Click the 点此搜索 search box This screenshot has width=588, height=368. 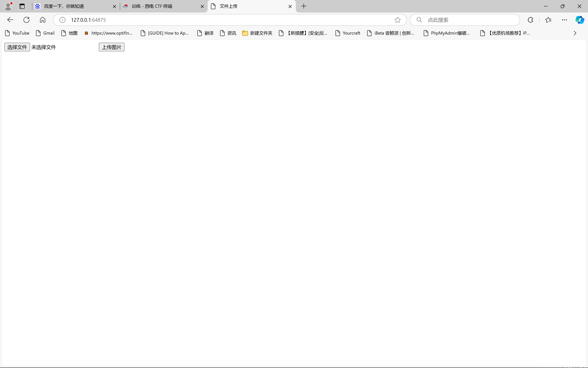465,20
